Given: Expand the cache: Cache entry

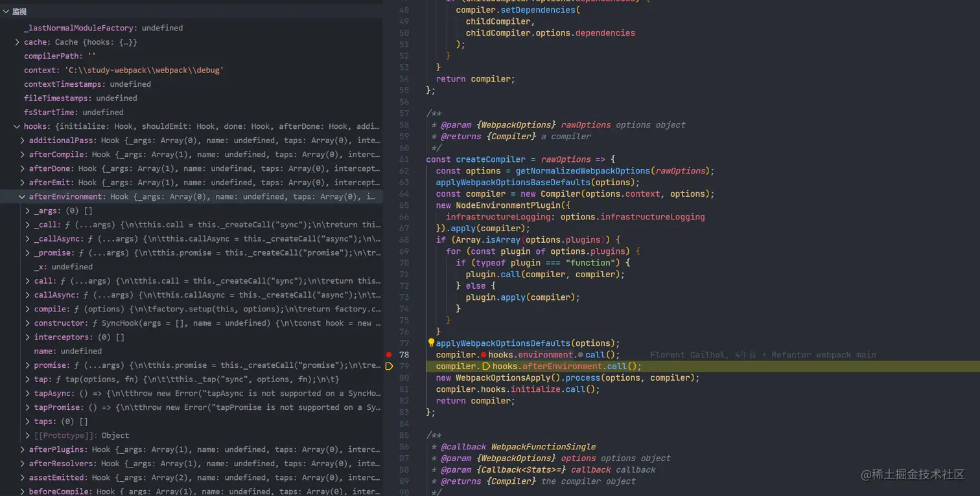Looking at the screenshot, I should tap(17, 42).
